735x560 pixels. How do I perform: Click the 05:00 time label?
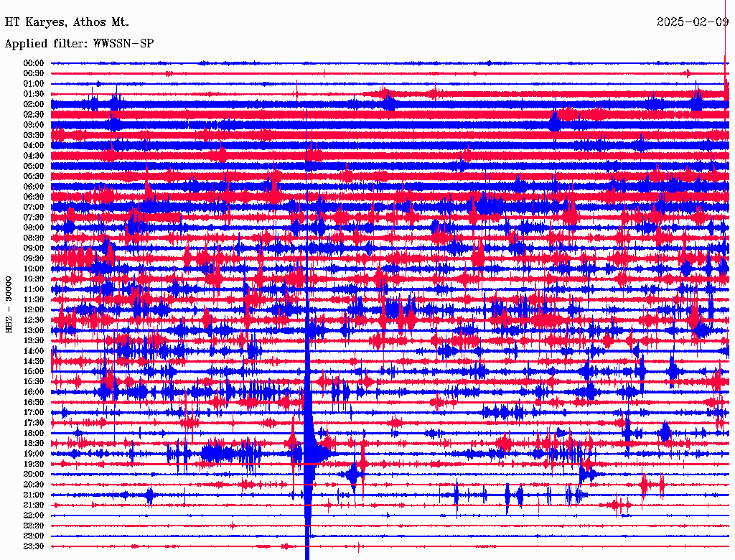(34, 166)
